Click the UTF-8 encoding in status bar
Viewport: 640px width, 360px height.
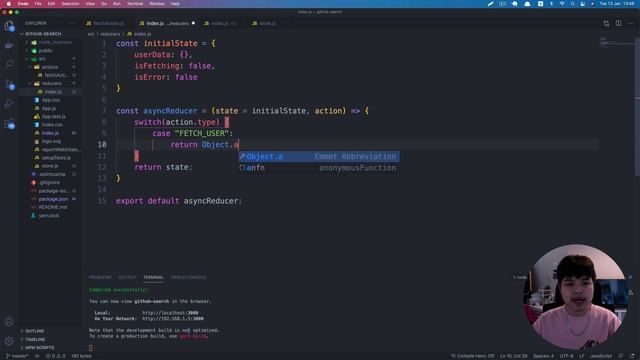pyautogui.click(x=566, y=356)
